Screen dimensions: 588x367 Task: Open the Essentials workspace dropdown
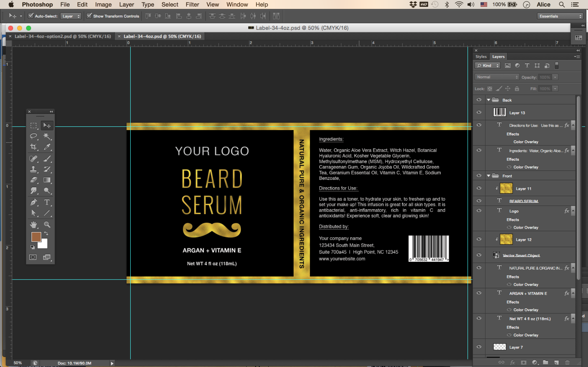560,16
